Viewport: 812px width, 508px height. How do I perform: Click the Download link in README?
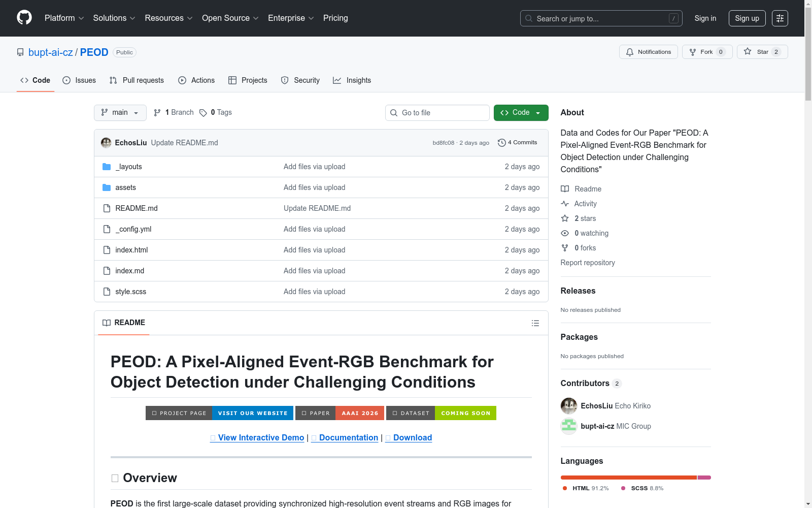coord(409,438)
